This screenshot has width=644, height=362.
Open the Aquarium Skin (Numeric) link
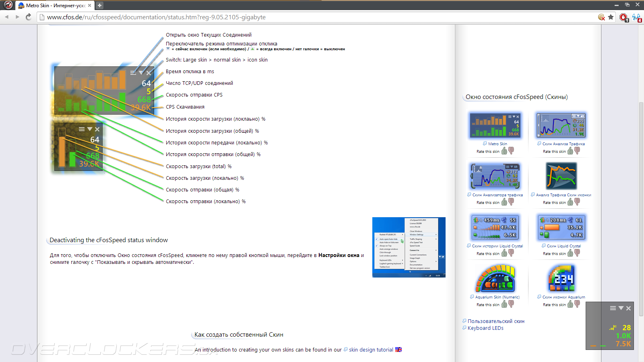(497, 297)
